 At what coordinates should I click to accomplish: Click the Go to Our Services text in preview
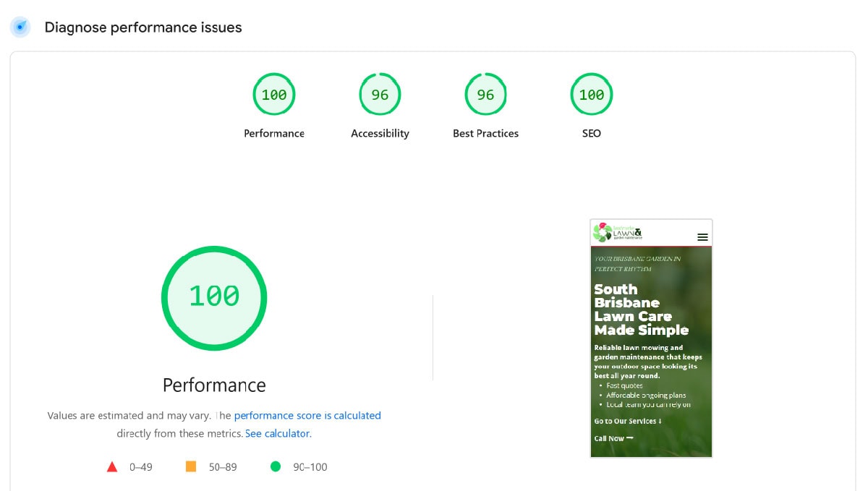click(x=626, y=421)
